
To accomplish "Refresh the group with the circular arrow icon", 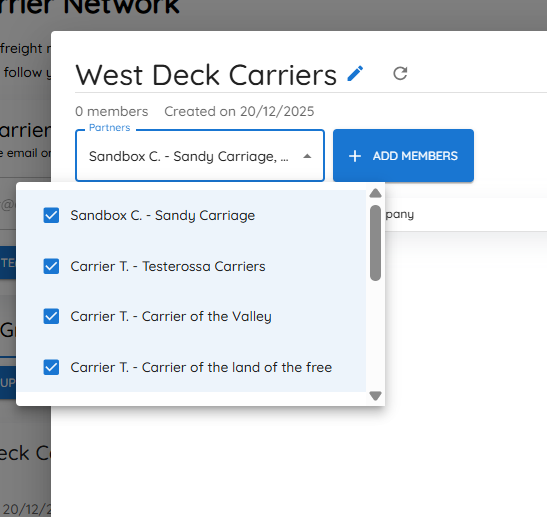I will click(x=400, y=74).
